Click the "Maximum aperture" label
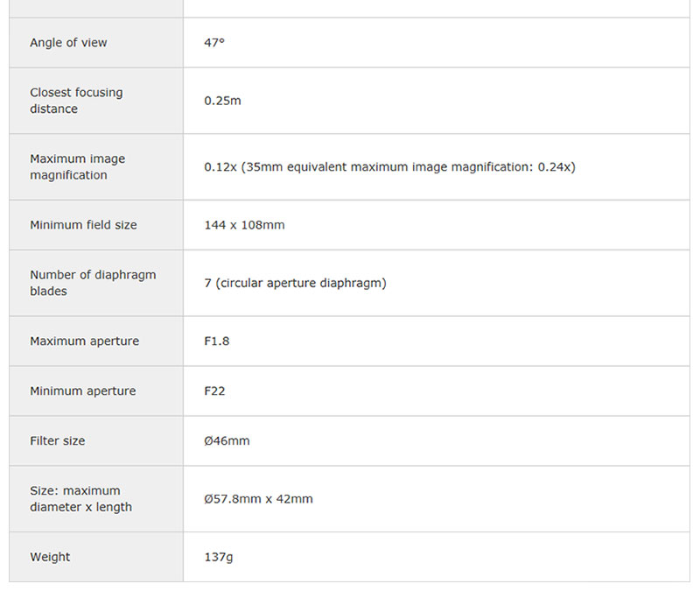Screen dimensions: 700x591 [84, 341]
